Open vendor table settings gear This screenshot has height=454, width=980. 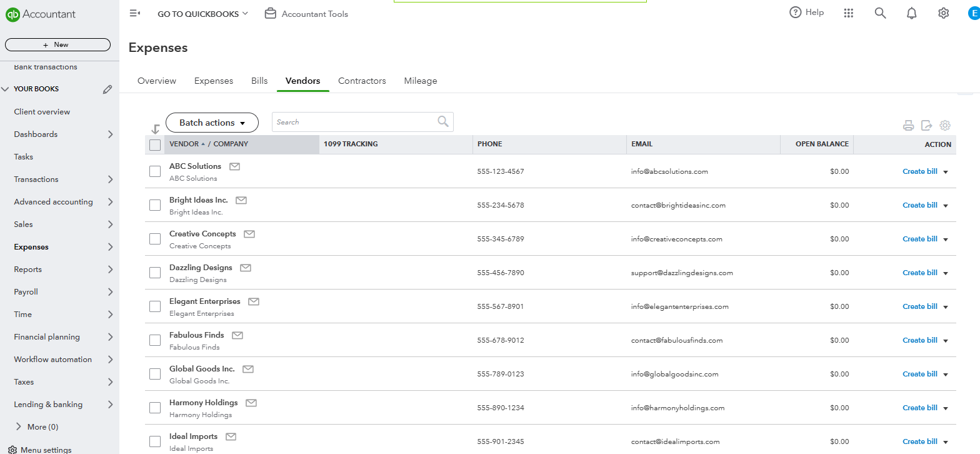point(945,126)
